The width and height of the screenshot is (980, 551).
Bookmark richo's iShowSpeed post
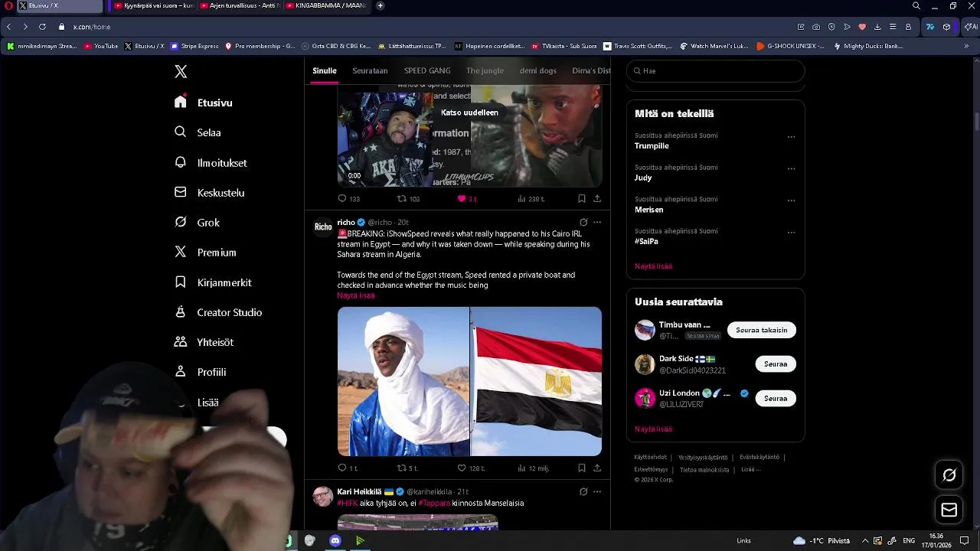coord(582,468)
